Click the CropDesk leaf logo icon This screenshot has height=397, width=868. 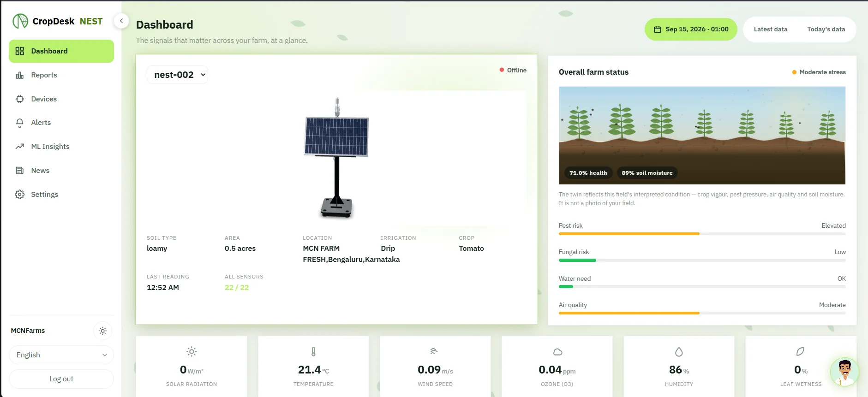[x=20, y=21]
